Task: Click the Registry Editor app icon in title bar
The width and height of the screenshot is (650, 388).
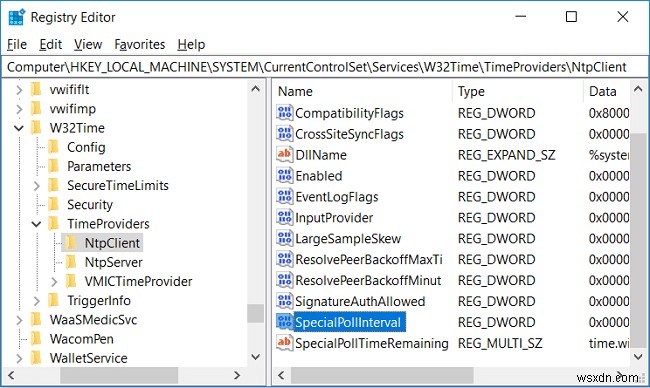Action: 17,17
